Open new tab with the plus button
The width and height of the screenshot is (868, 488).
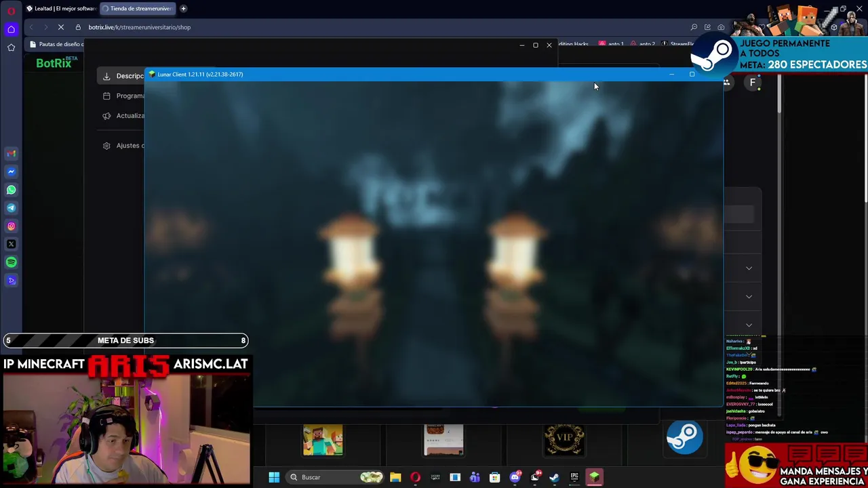click(183, 9)
